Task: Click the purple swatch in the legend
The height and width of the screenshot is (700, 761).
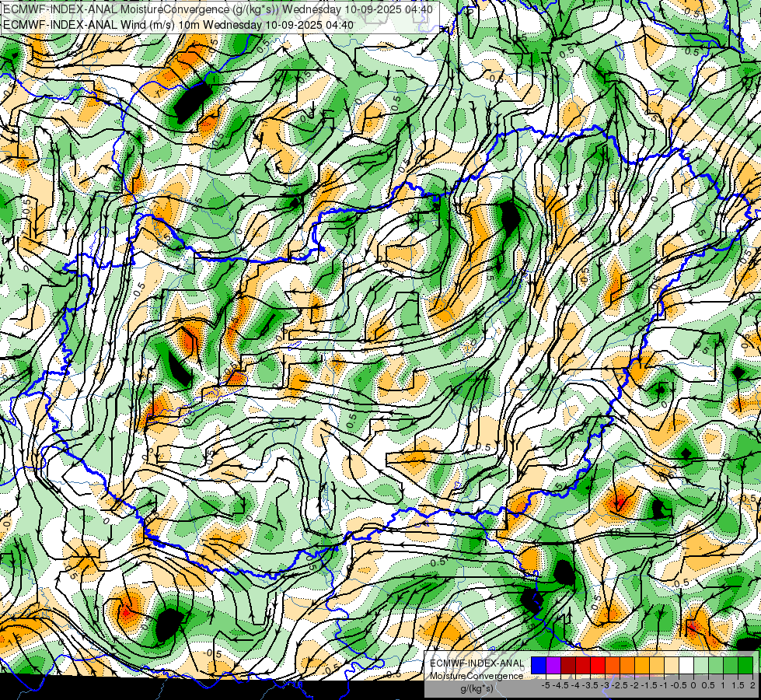Action: (x=553, y=666)
